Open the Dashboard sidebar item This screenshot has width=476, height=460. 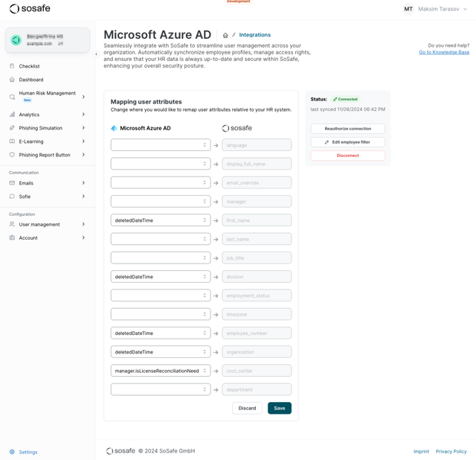[x=30, y=80]
